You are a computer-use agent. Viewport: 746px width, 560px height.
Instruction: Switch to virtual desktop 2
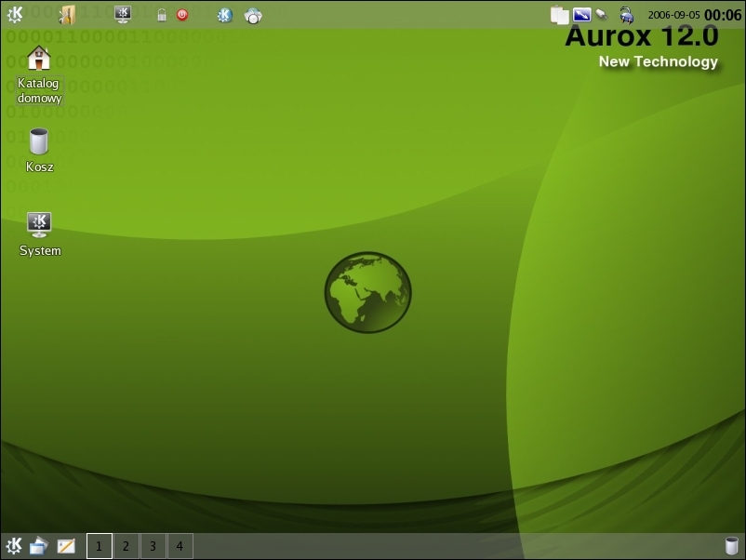coord(126,545)
